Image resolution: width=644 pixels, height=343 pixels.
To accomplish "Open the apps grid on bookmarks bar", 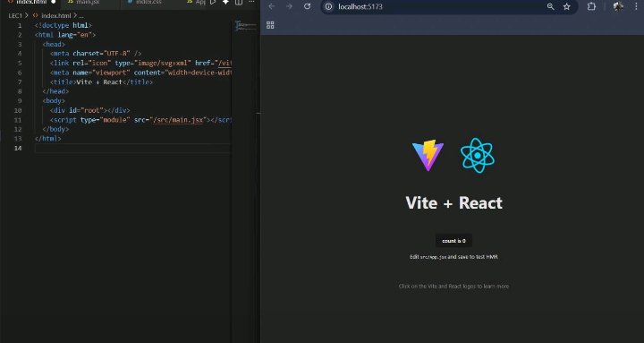I will pyautogui.click(x=270, y=25).
